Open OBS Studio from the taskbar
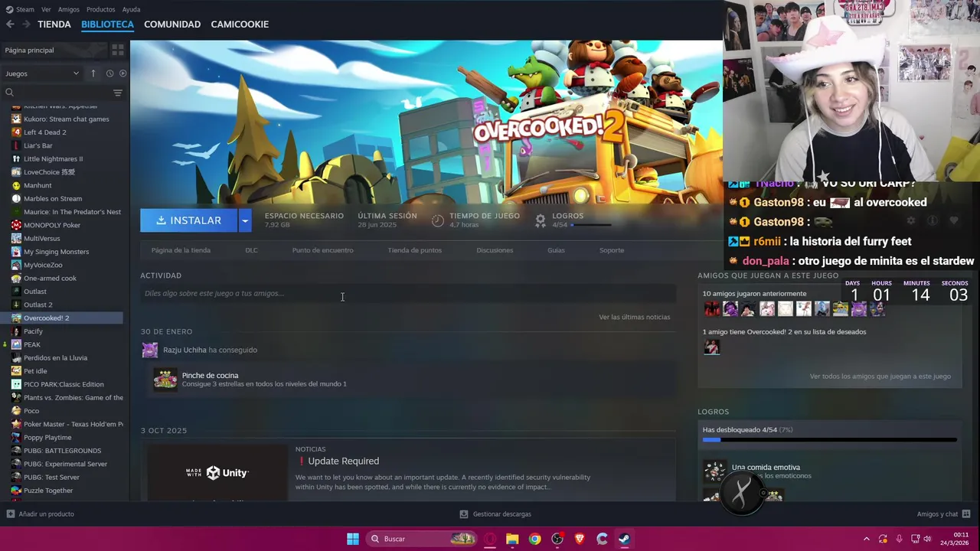The height and width of the screenshot is (551, 980). [557, 539]
